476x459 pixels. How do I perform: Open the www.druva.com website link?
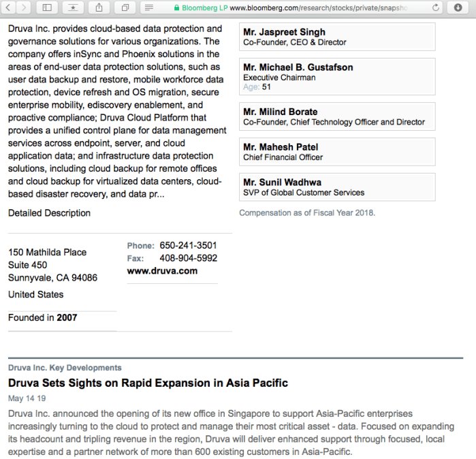coord(162,270)
